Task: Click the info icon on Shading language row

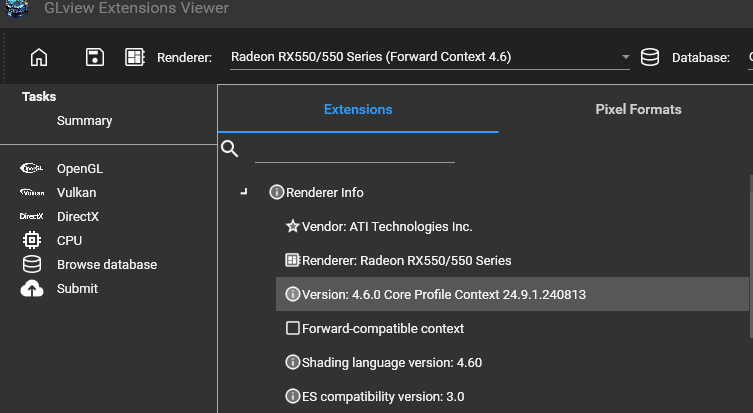Action: click(x=292, y=362)
